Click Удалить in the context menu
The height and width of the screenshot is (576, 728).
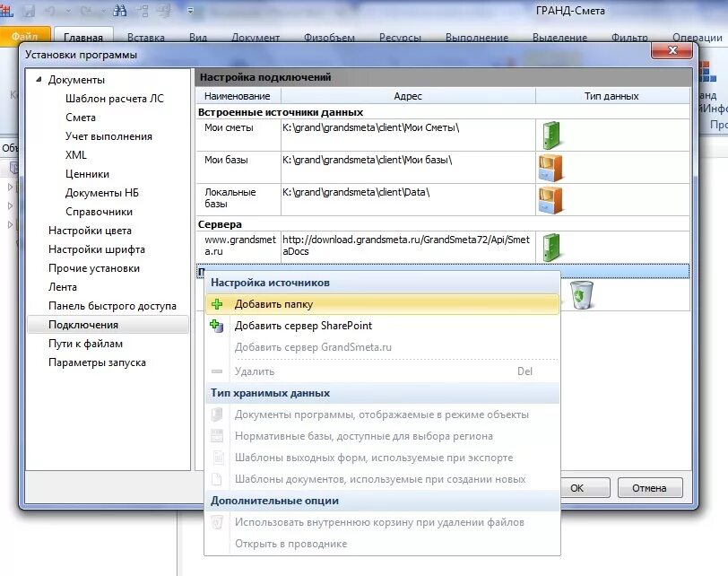tap(382, 371)
